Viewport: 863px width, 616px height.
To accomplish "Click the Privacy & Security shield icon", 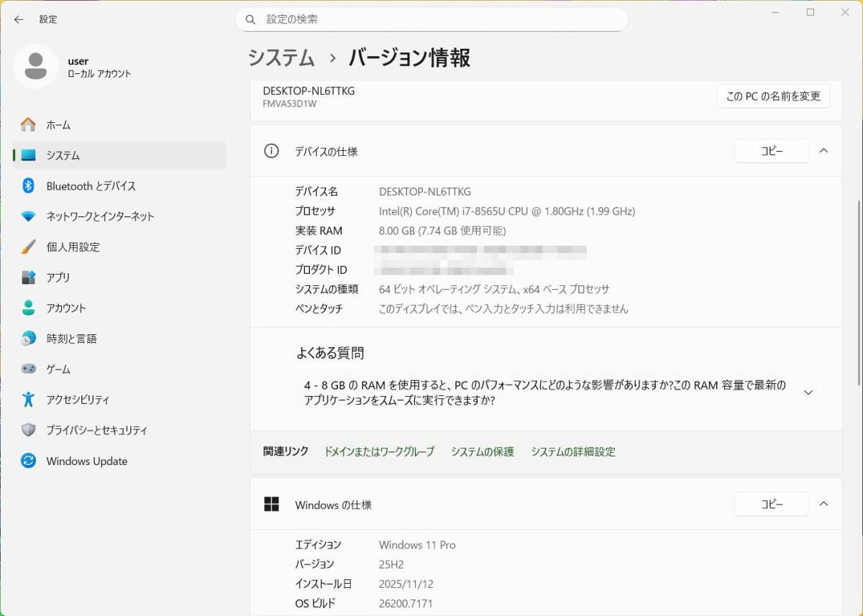I will point(28,431).
